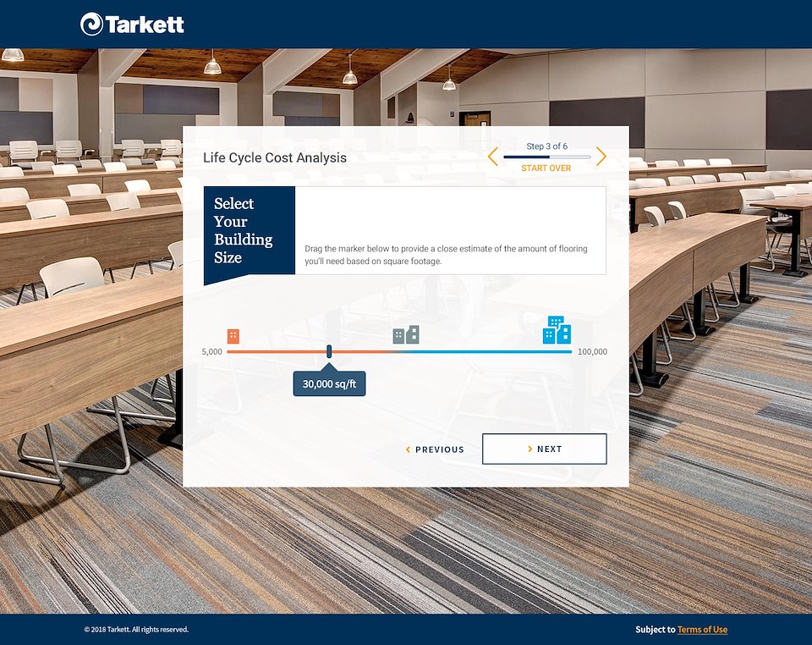Click the large blue buildings icon
Viewport: 812px width, 645px height.
tap(557, 330)
